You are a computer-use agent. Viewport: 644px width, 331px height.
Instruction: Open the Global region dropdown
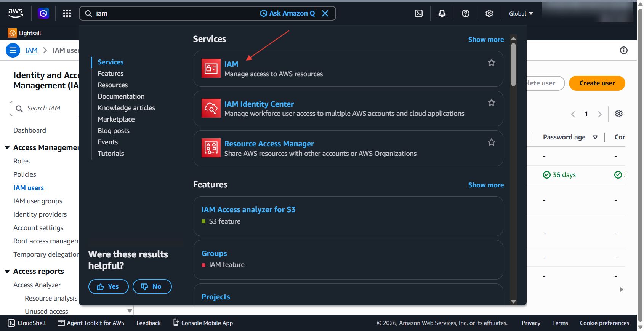(x=521, y=14)
